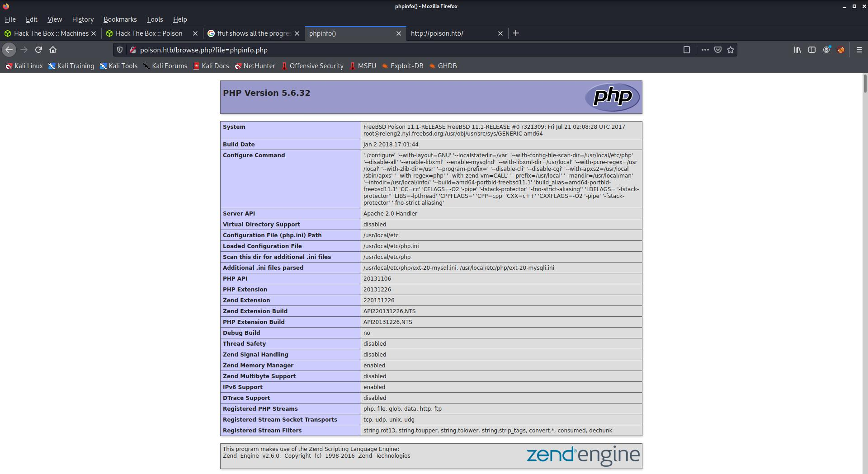Viewport: 868px width, 474px height.
Task: Show tracking protection shield info
Action: click(120, 50)
